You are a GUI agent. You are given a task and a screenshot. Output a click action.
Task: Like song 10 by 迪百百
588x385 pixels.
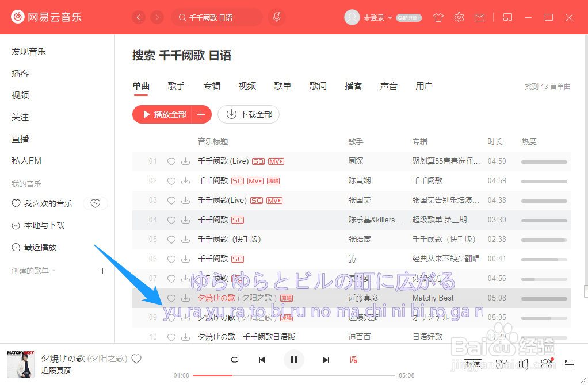(x=171, y=337)
